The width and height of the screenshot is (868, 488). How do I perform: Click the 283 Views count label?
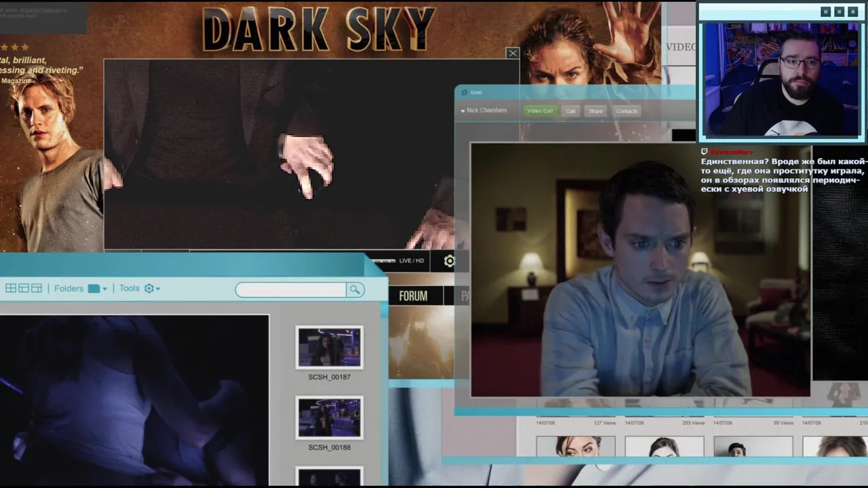click(693, 423)
